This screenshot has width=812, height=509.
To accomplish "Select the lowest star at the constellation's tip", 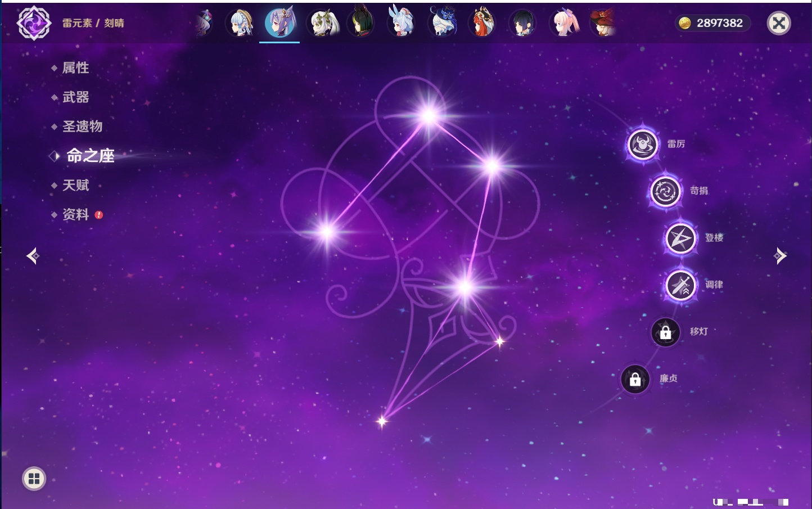I will pyautogui.click(x=382, y=421).
